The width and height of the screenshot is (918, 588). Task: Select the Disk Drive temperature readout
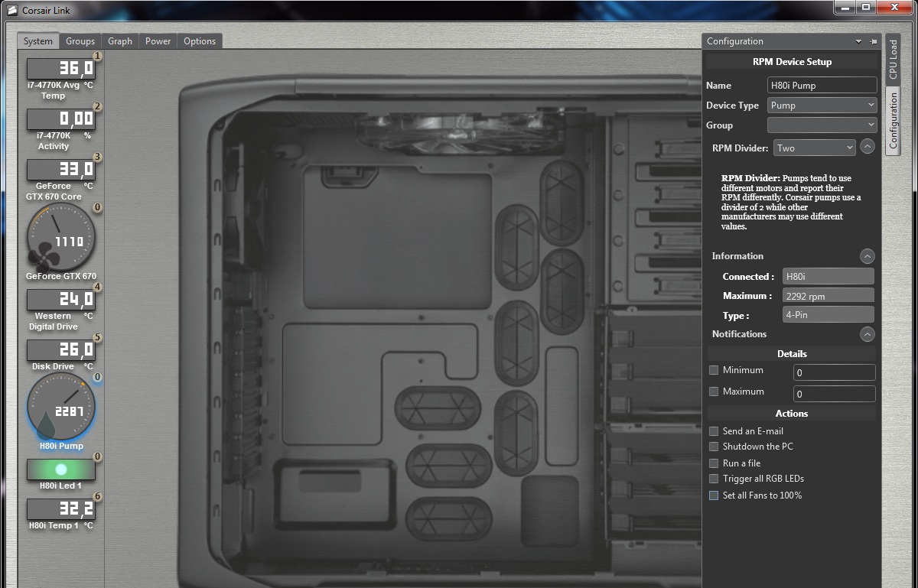tap(61, 349)
